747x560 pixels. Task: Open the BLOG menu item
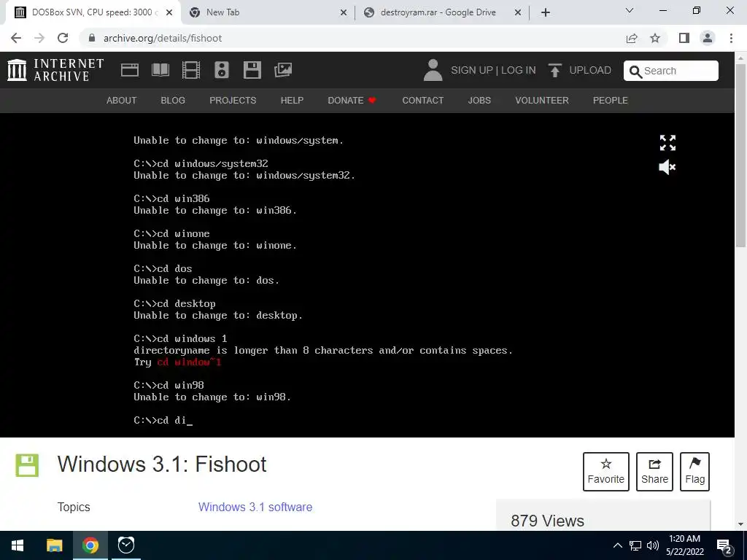pyautogui.click(x=173, y=101)
